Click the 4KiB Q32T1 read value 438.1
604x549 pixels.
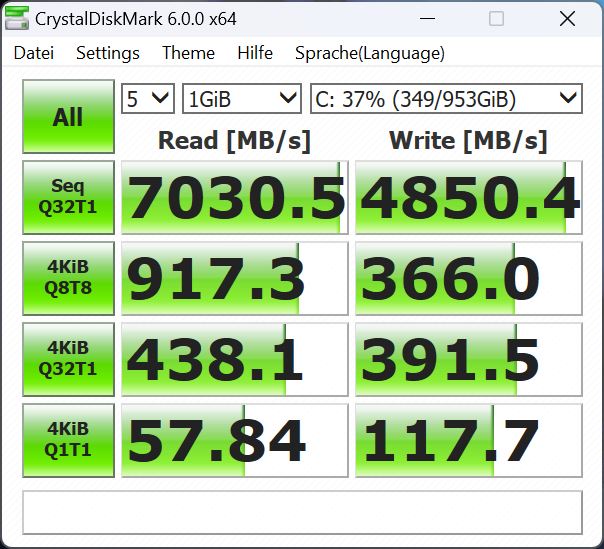coord(235,359)
